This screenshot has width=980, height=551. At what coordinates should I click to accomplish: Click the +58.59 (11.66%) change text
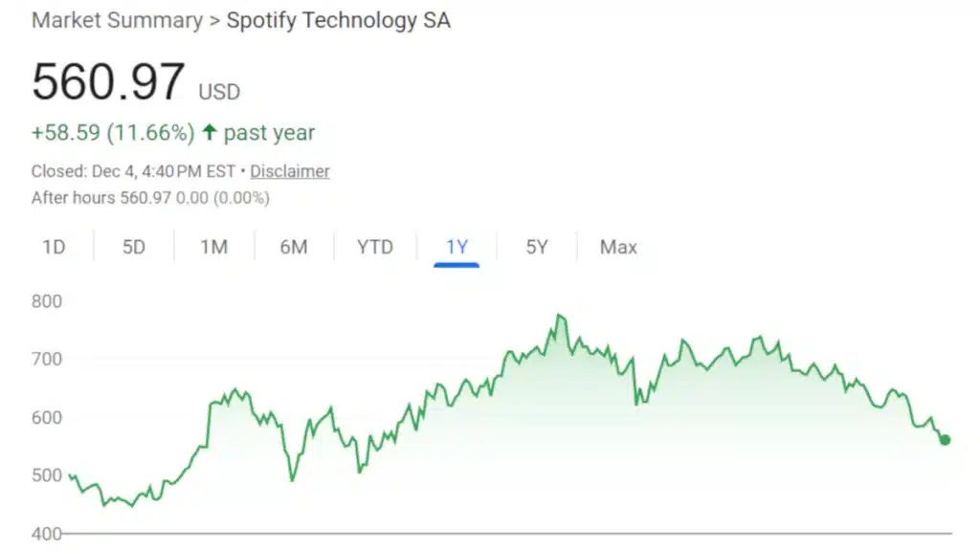click(113, 133)
